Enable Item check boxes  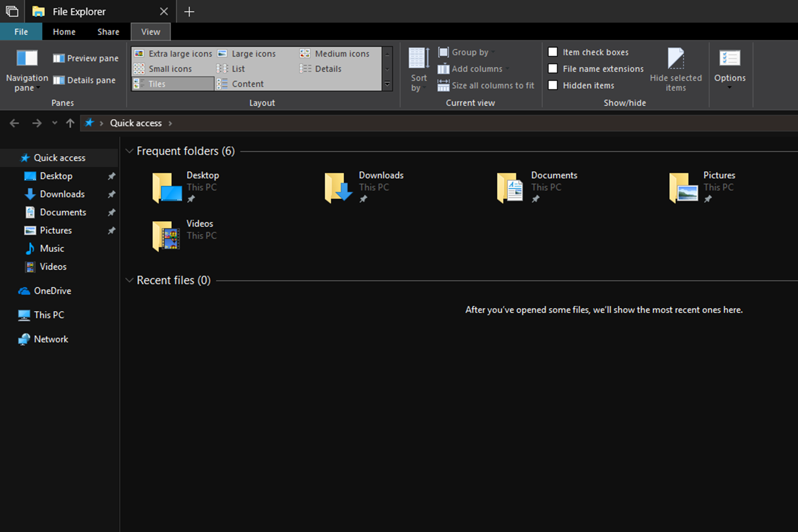(553, 52)
